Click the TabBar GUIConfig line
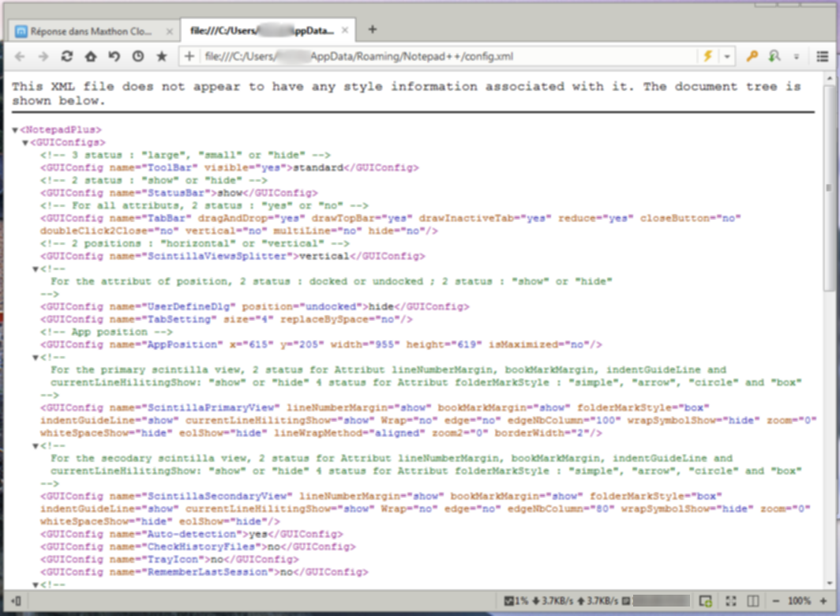The image size is (840, 616). tap(391, 224)
